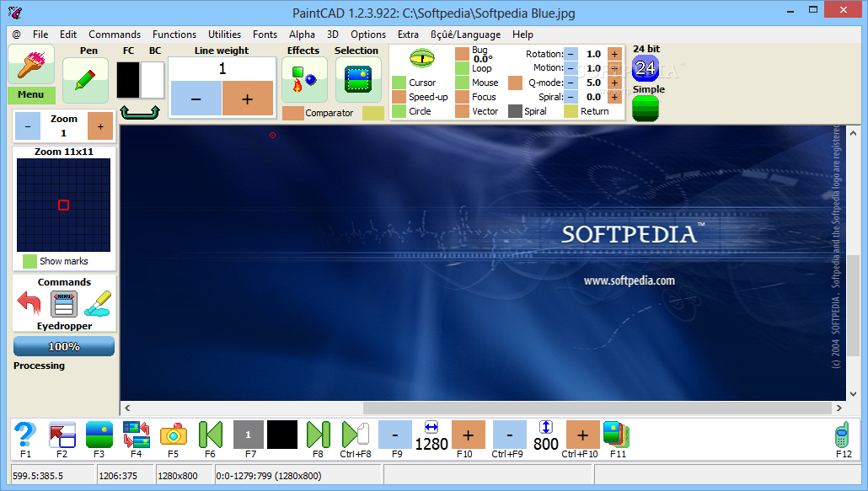Image resolution: width=868 pixels, height=491 pixels.
Task: Decrease Rotation value with minus
Action: (x=571, y=54)
